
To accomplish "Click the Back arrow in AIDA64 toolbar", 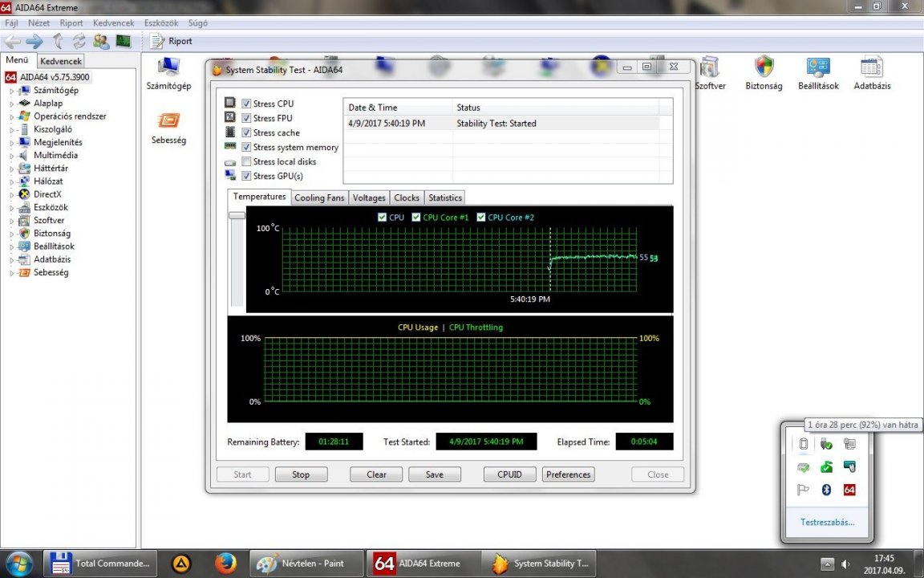I will click(x=12, y=41).
